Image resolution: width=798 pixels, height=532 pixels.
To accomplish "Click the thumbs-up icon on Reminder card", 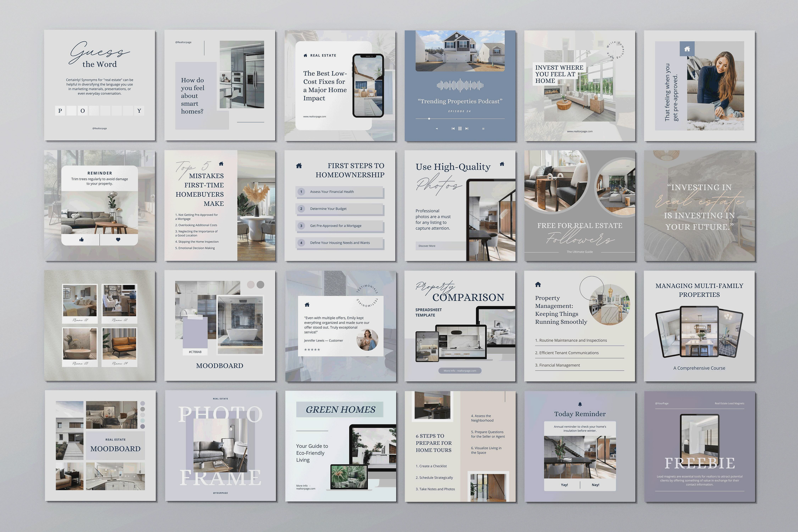I will (x=81, y=240).
